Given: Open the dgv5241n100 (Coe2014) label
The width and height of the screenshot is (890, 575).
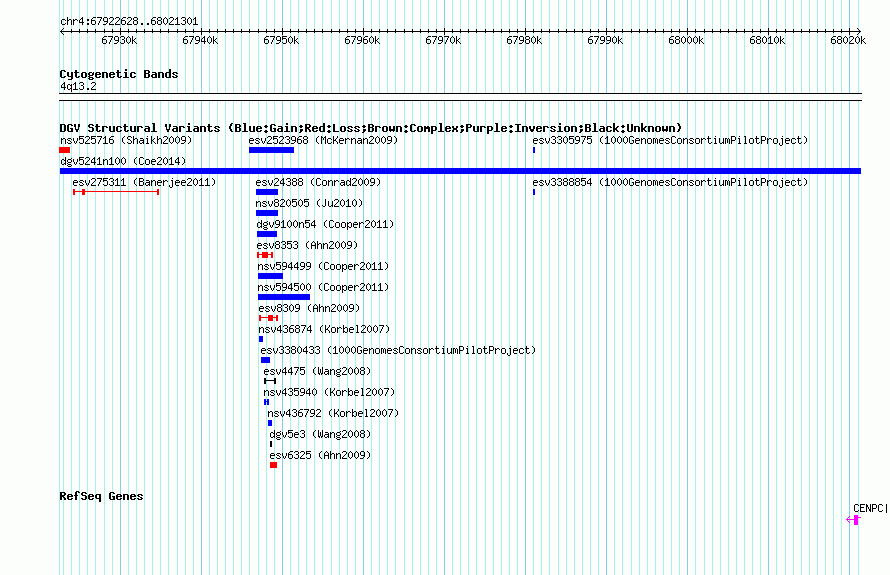Looking at the screenshot, I should (x=123, y=161).
